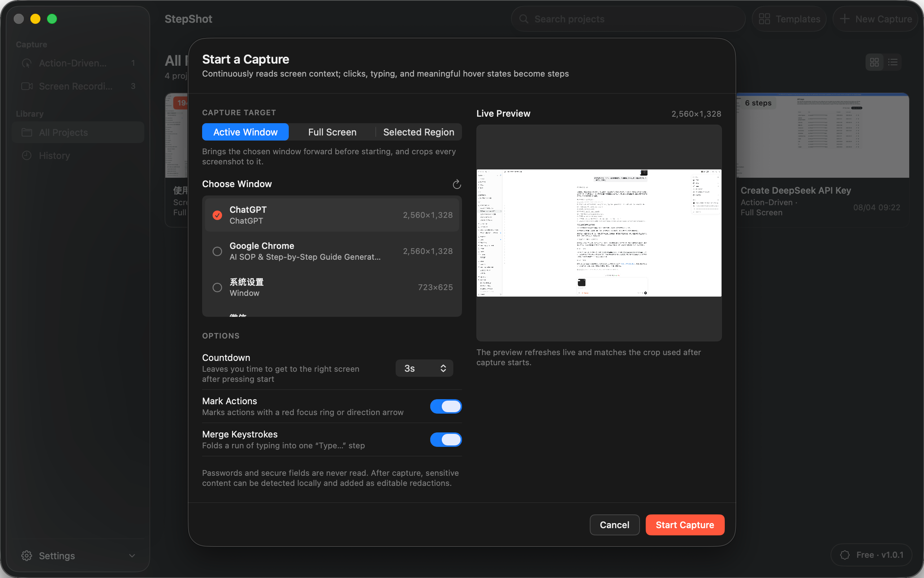
Task: Select the Selected Region capture target
Action: 419,132
